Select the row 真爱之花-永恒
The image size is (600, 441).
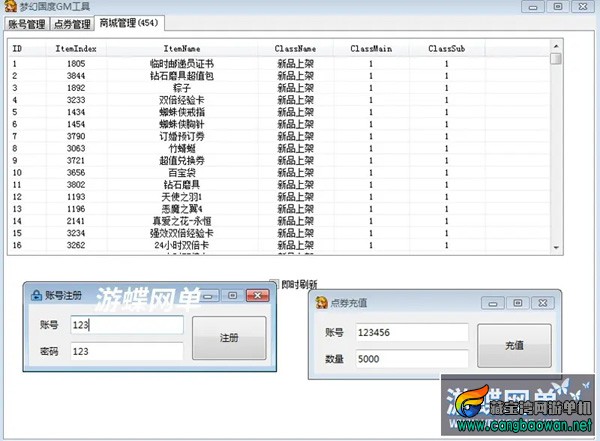pyautogui.click(x=279, y=221)
